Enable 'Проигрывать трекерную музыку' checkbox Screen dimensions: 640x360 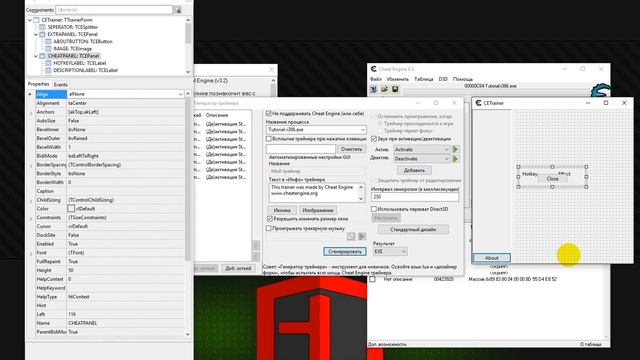tap(269, 228)
